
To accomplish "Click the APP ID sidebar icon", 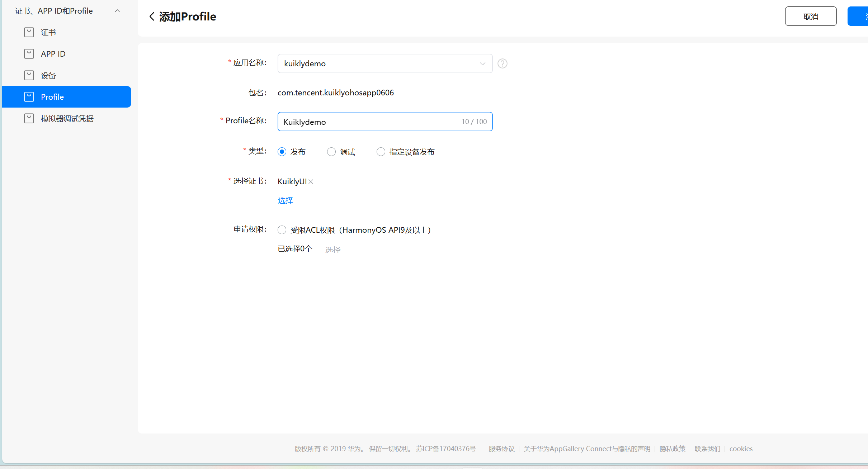I will (x=29, y=54).
